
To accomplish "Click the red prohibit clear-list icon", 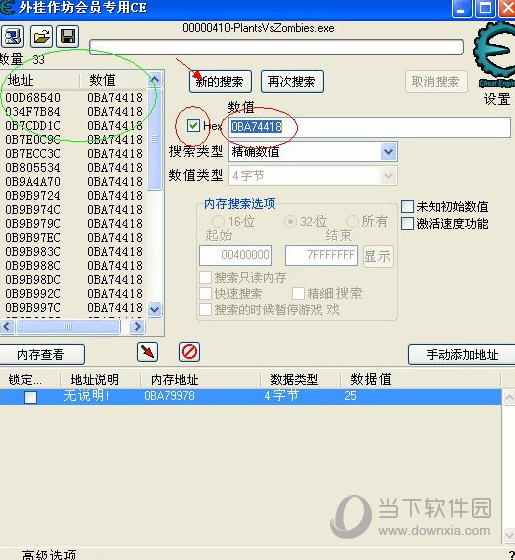I will [x=189, y=352].
